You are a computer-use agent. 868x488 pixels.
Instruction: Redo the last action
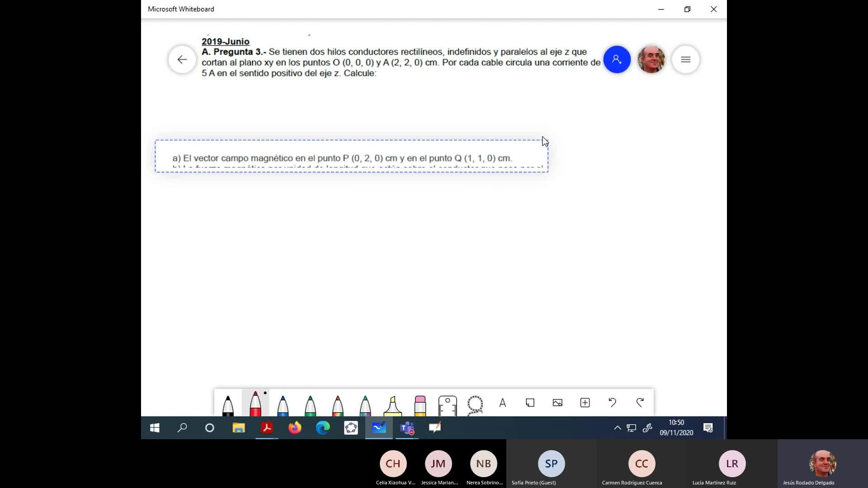click(640, 403)
